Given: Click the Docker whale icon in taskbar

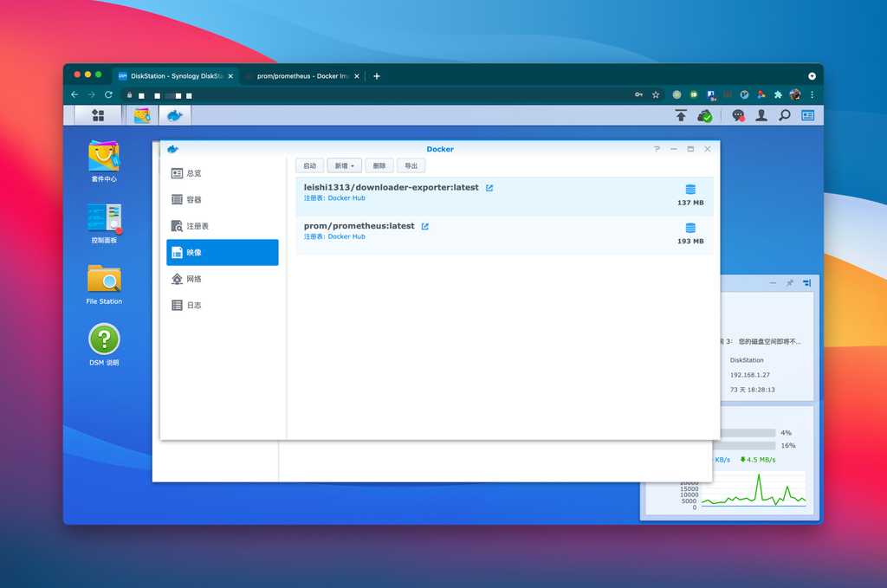Looking at the screenshot, I should coord(175,115).
